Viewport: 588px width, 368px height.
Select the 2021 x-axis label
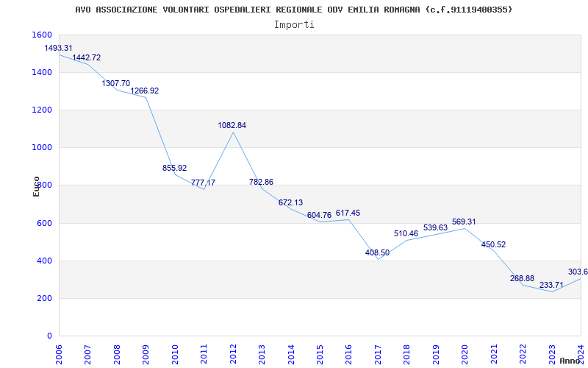click(494, 353)
